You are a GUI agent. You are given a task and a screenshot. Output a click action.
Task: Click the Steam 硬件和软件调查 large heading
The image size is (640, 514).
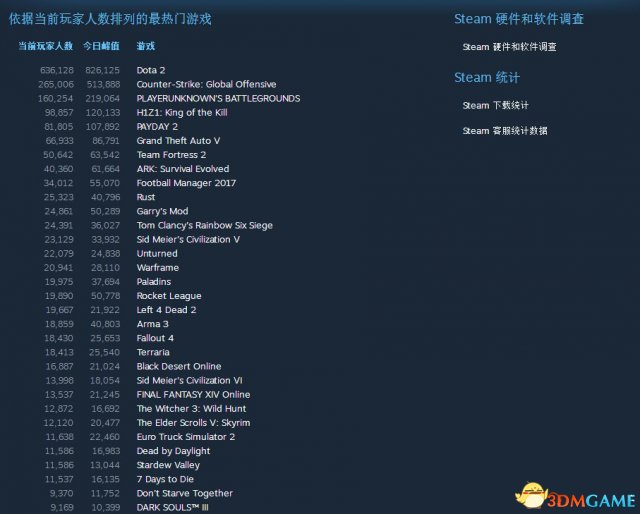point(519,19)
